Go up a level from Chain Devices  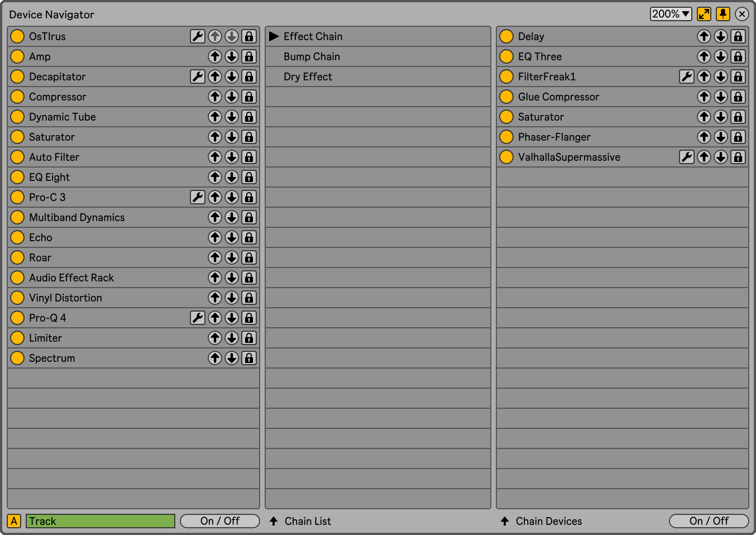[505, 521]
